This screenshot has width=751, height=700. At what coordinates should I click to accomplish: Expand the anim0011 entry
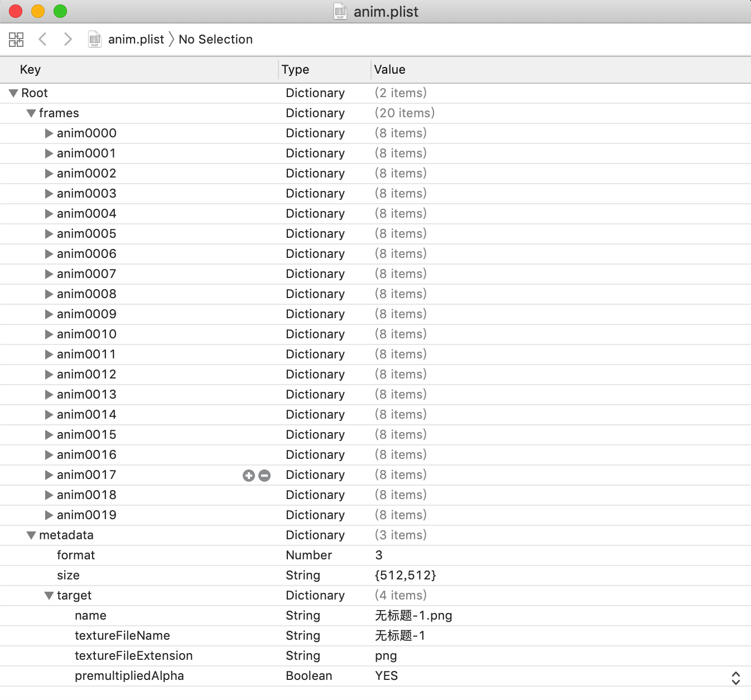point(49,354)
